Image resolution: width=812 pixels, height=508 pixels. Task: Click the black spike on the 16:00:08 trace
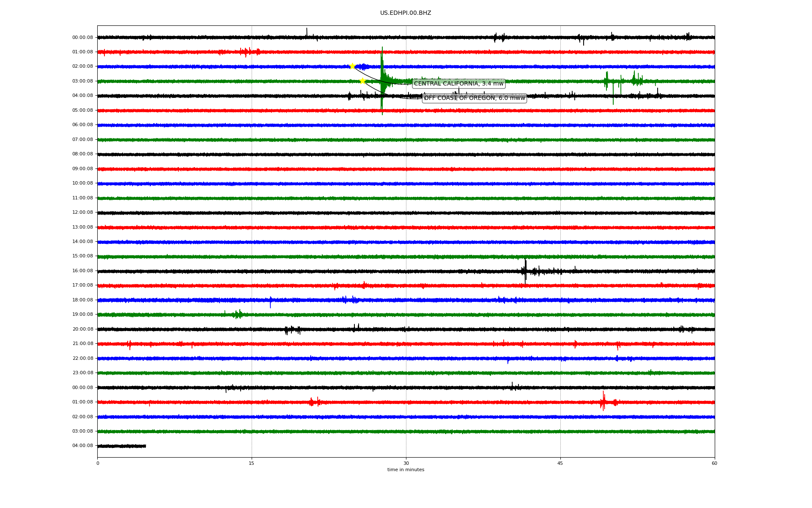[525, 270]
